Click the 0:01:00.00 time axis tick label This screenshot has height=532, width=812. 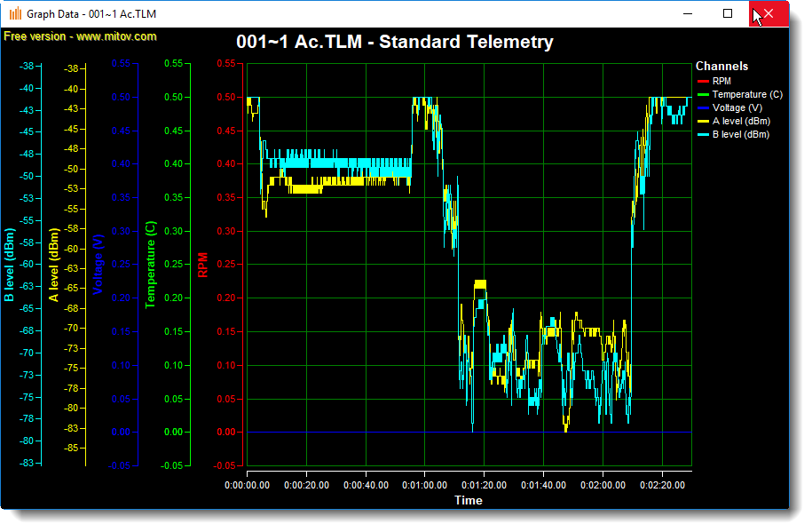coord(424,485)
